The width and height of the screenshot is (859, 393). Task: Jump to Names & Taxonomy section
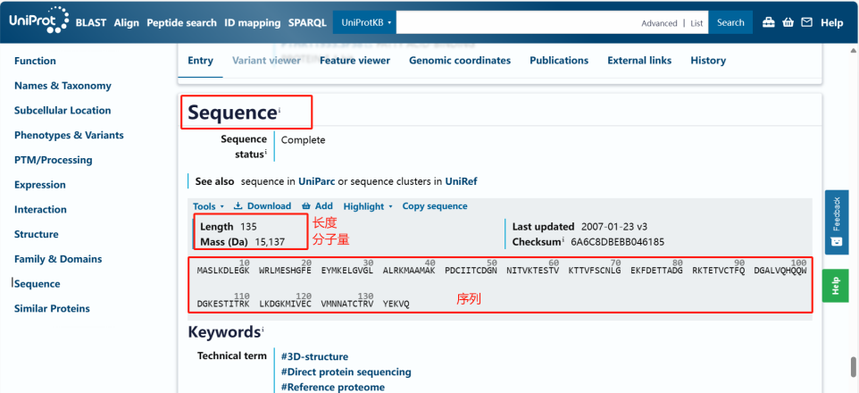pyautogui.click(x=62, y=86)
